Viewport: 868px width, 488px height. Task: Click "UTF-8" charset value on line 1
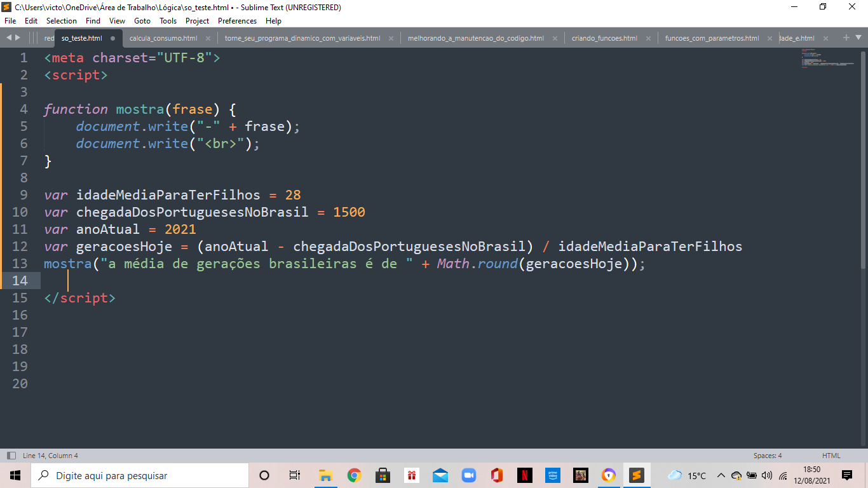tap(184, 58)
